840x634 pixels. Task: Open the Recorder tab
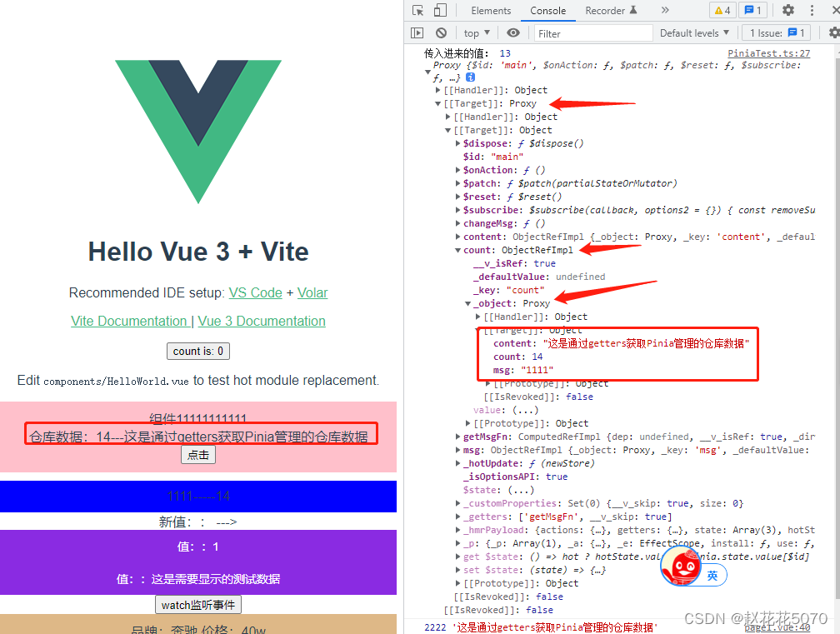tap(611, 11)
